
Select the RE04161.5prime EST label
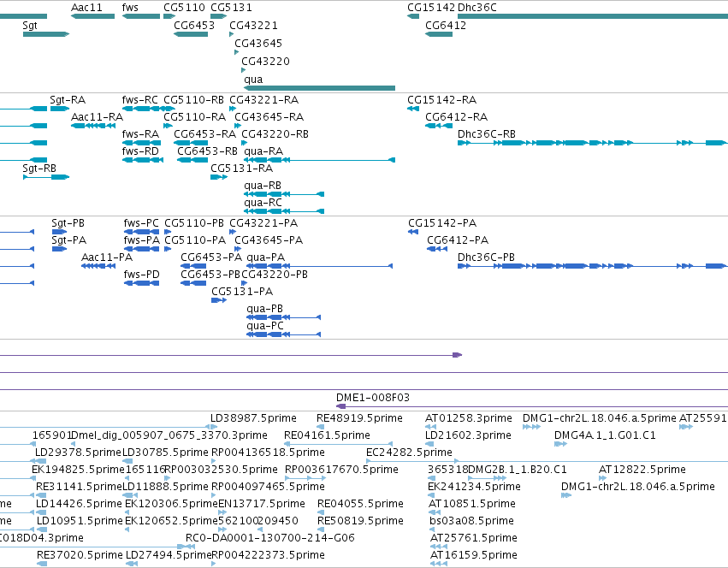(327, 435)
